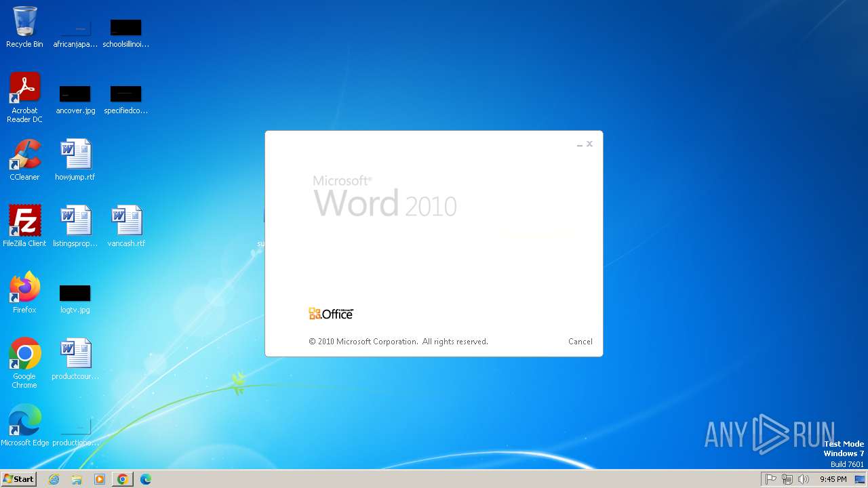Select the listingsprop document icon
Screen dimensions: 868x488
pos(75,226)
